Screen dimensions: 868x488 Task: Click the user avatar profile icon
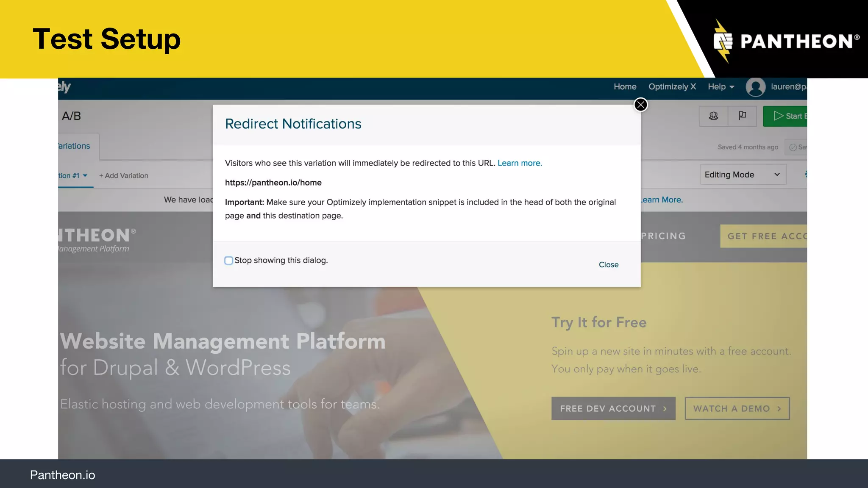pos(755,87)
